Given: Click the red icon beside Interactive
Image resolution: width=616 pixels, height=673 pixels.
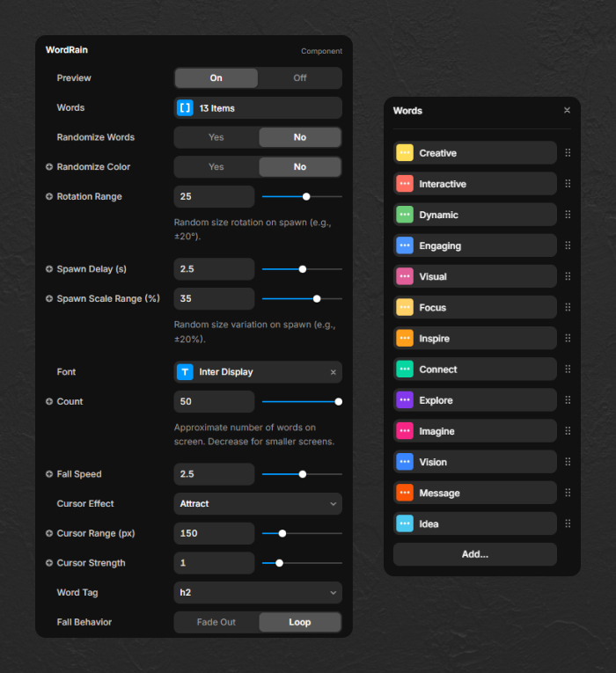Looking at the screenshot, I should 405,184.
